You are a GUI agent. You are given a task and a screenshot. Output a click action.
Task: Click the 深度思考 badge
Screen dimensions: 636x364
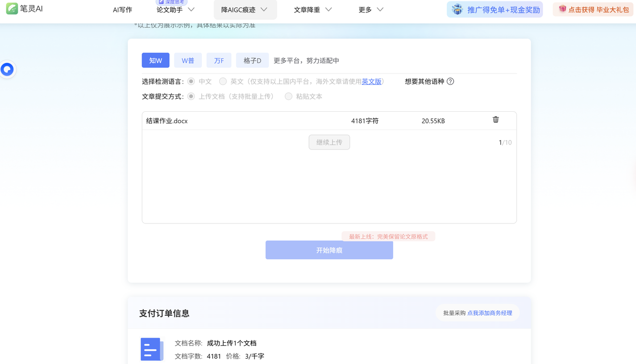point(171,2)
